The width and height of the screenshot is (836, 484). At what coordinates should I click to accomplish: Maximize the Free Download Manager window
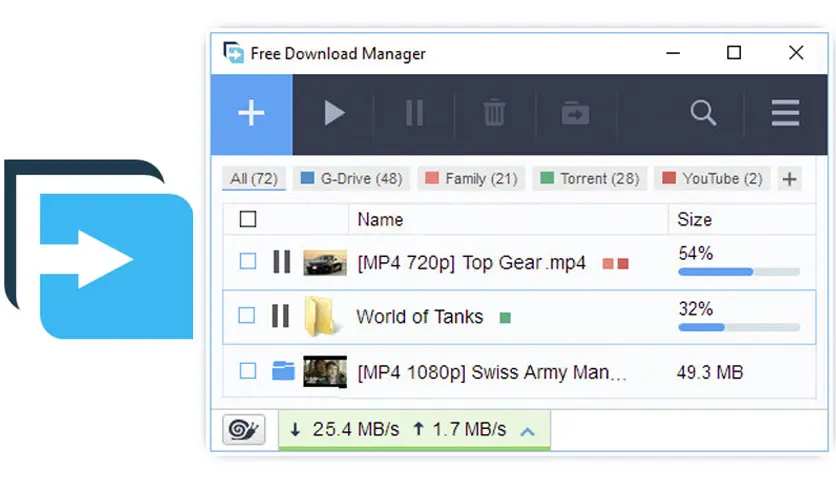click(x=734, y=52)
